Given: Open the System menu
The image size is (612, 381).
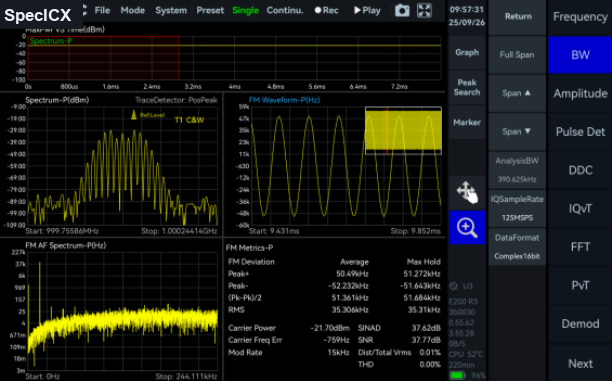Looking at the screenshot, I should pyautogui.click(x=171, y=11).
